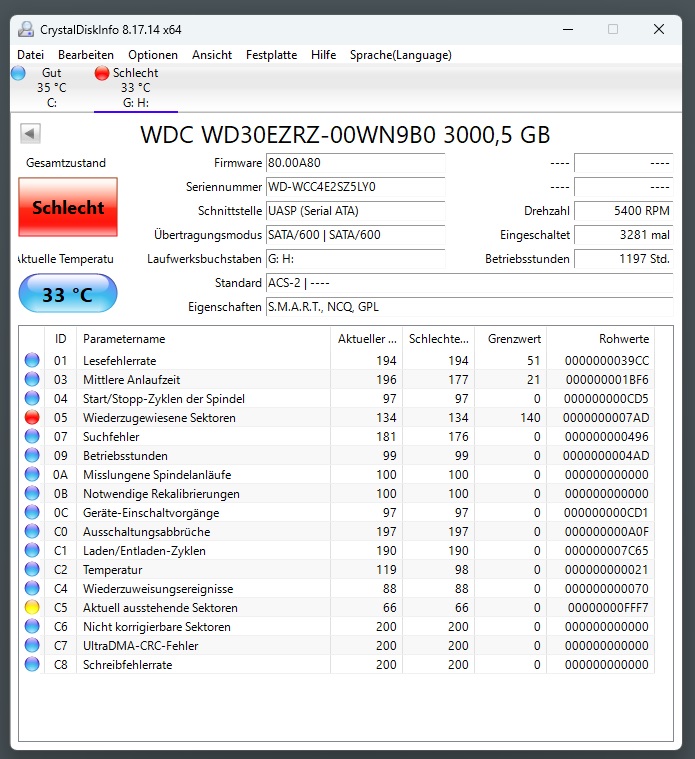Click Grenzwert value 140
Image resolution: width=695 pixels, height=759 pixels.
click(530, 418)
